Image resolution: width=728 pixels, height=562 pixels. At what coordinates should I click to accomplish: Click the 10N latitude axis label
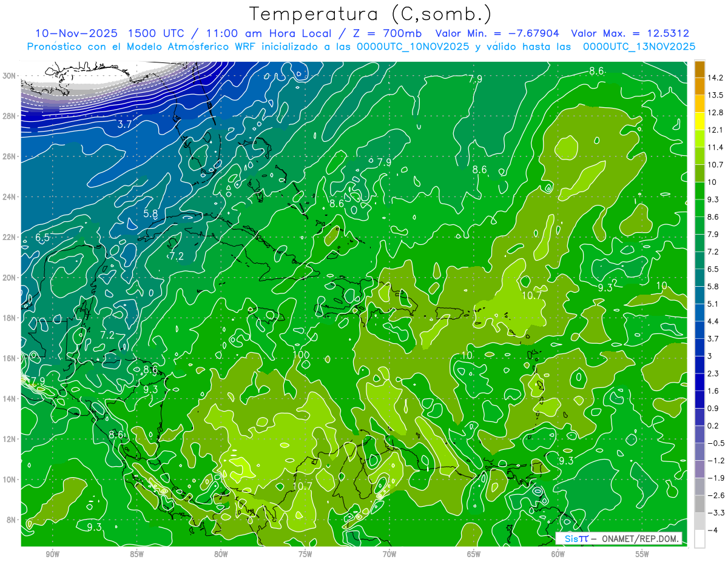click(x=9, y=480)
